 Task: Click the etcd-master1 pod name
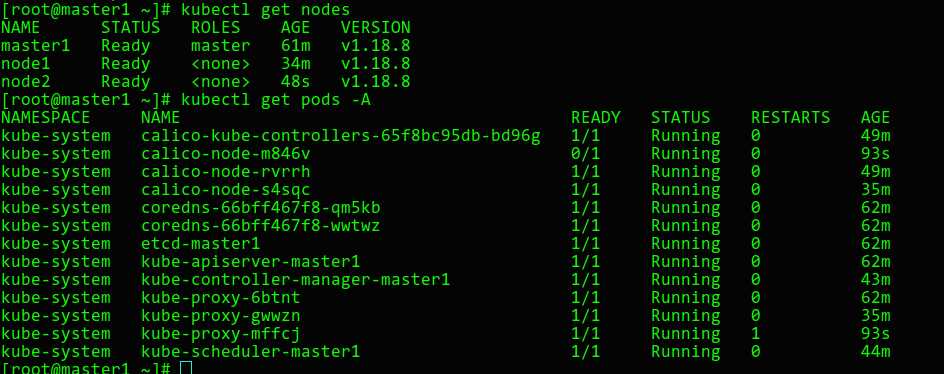tap(200, 244)
